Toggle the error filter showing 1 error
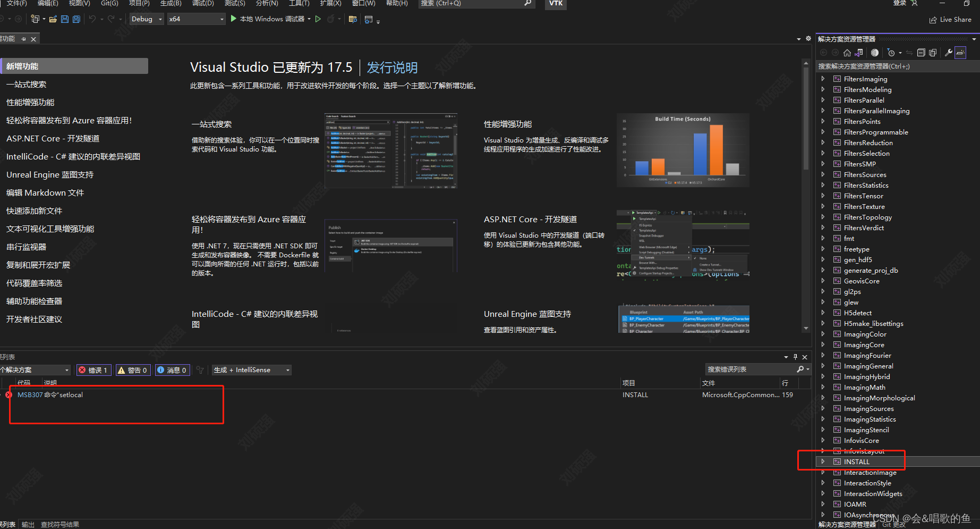The image size is (980, 529). point(94,370)
